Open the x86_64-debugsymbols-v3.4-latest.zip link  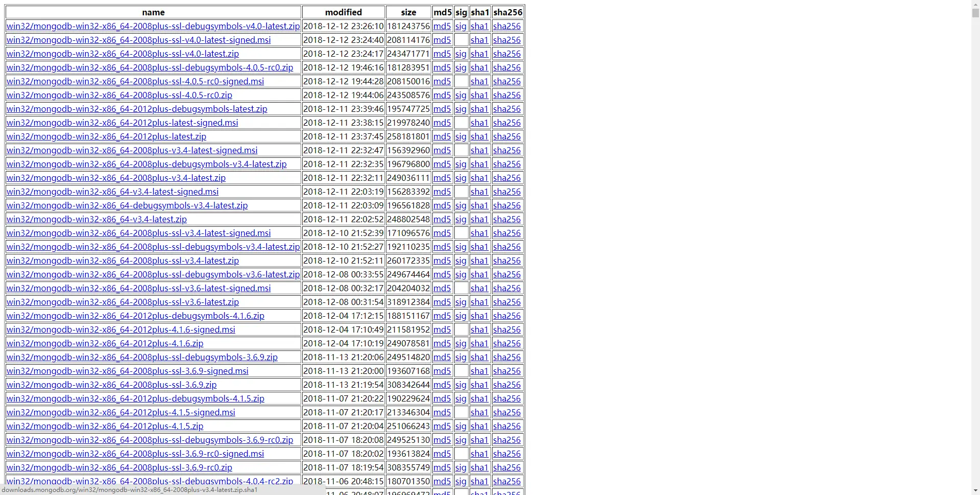pos(127,205)
